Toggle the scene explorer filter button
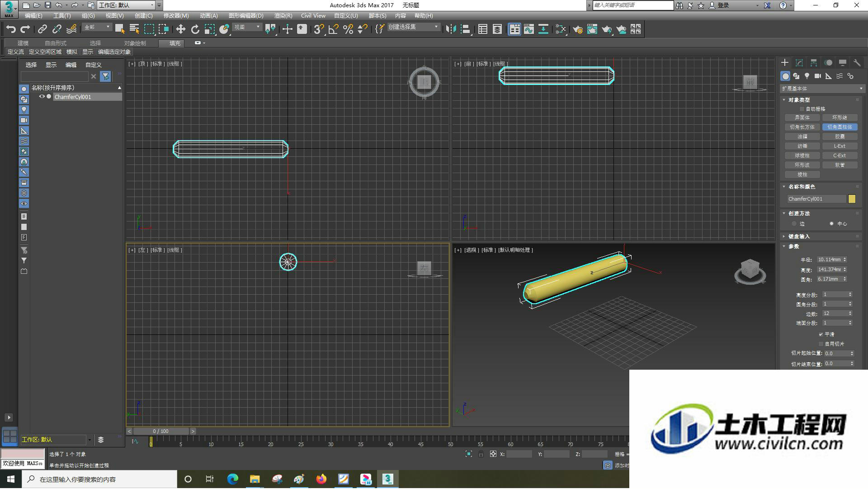This screenshot has width=868, height=489. coord(105,76)
